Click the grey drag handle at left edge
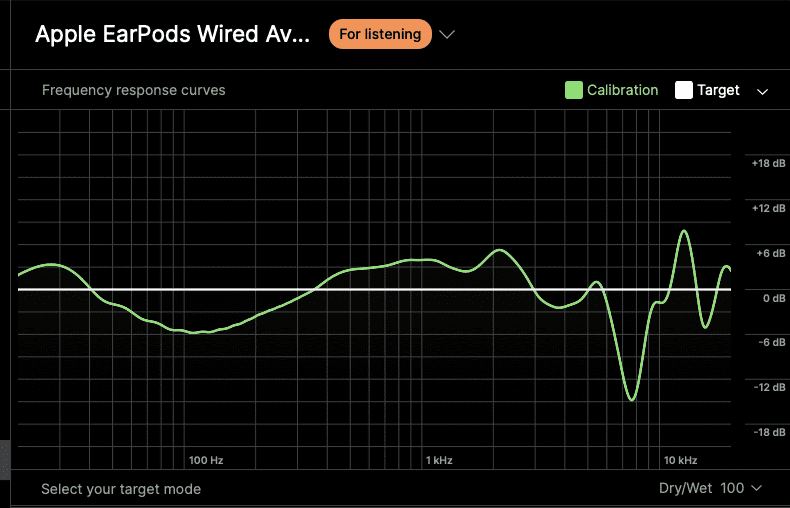 click(5, 459)
